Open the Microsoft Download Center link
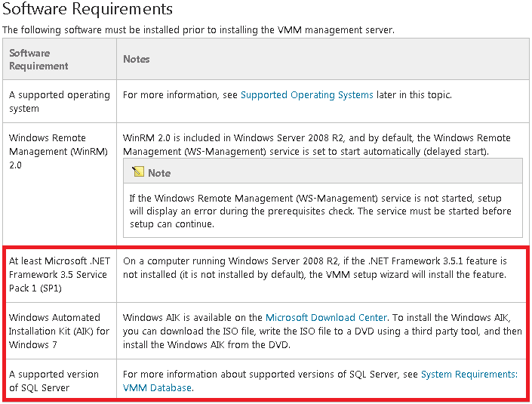532x404 pixels. (x=327, y=318)
